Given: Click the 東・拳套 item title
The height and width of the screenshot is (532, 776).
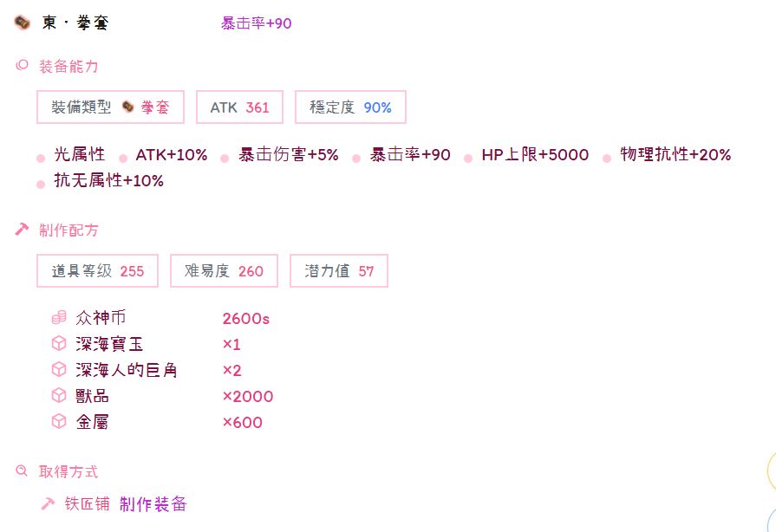Looking at the screenshot, I should tap(75, 23).
